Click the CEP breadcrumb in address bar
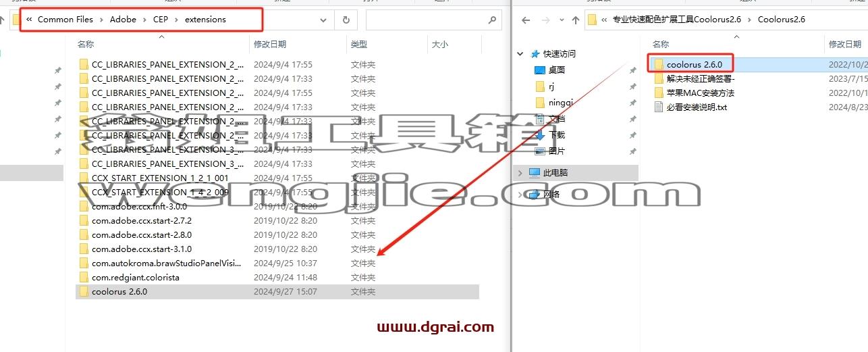 tap(161, 20)
